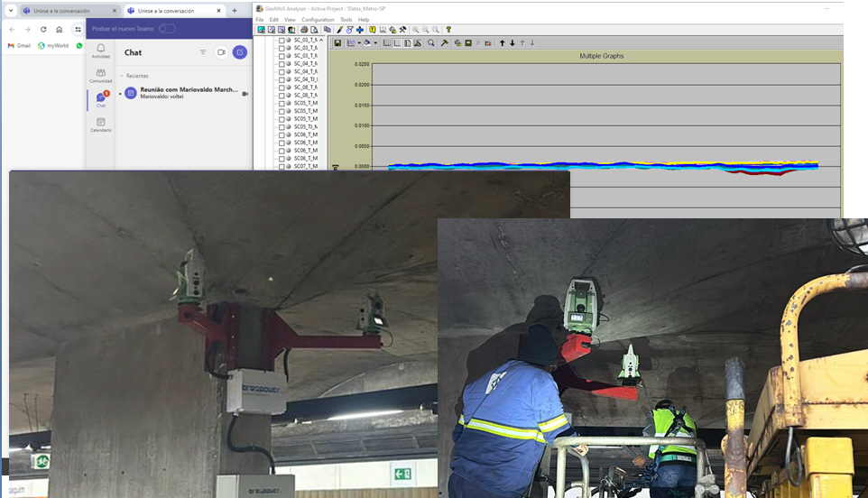
Task: Click the photo of workers installing the total station
Action: click(652, 358)
